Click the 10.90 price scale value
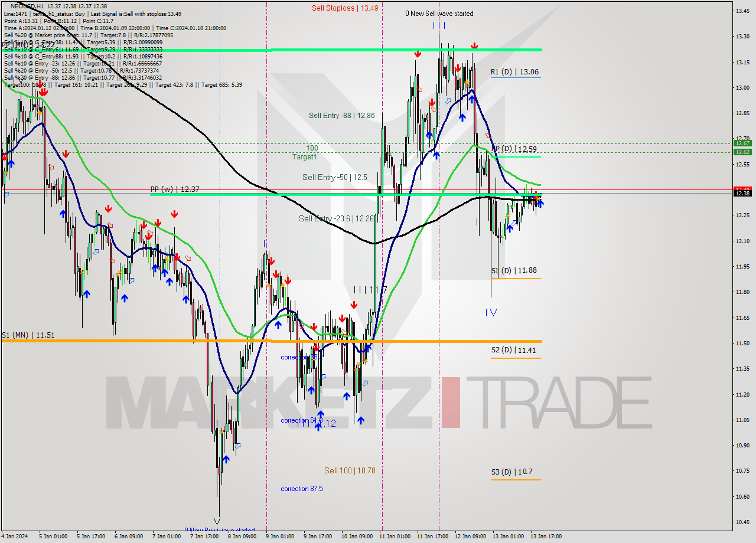Image resolution: width=756 pixels, height=543 pixels. coord(742,445)
